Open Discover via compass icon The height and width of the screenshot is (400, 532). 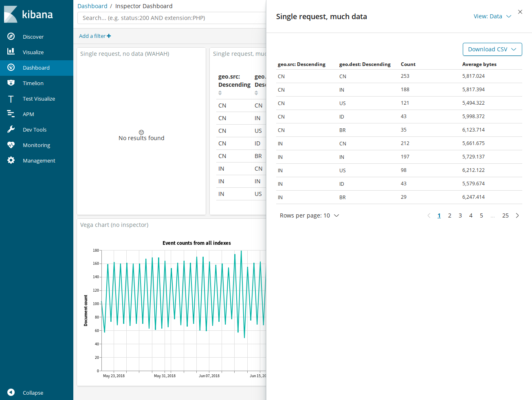tap(11, 36)
